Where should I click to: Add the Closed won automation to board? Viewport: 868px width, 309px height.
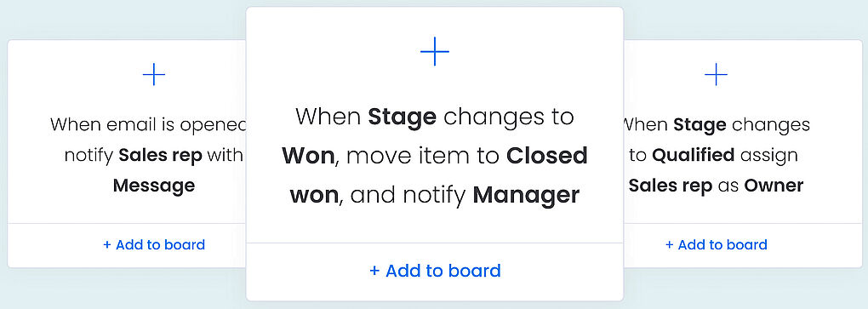[x=435, y=271]
